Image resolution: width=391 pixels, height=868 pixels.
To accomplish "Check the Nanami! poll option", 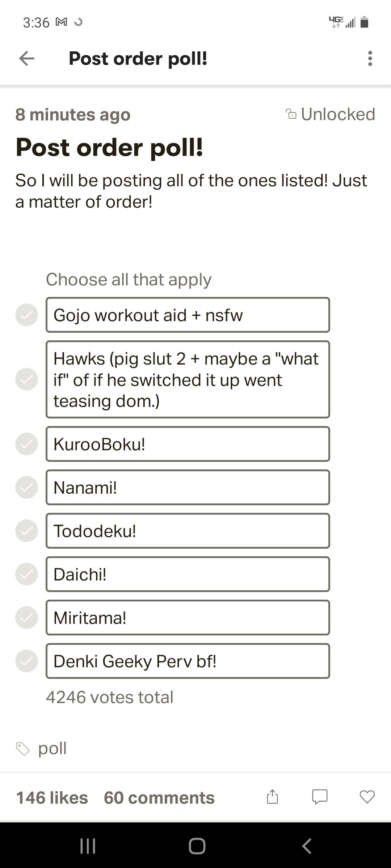I will click(26, 487).
